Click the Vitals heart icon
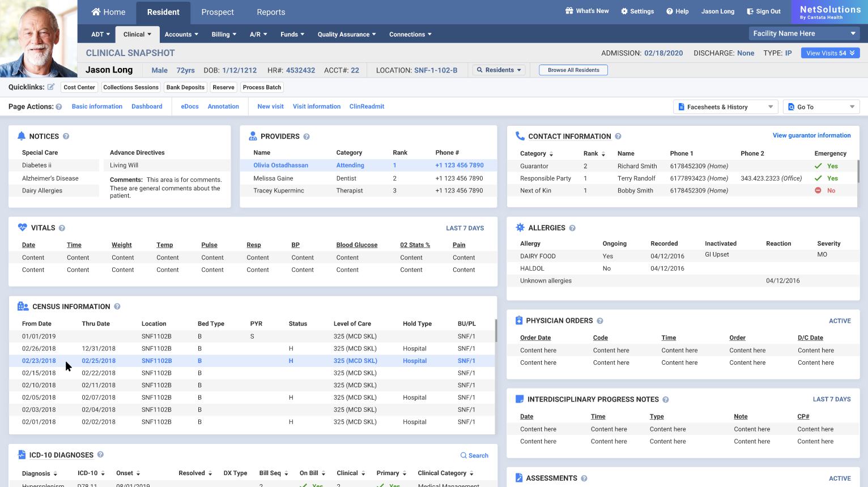The image size is (868, 487). coord(22,227)
